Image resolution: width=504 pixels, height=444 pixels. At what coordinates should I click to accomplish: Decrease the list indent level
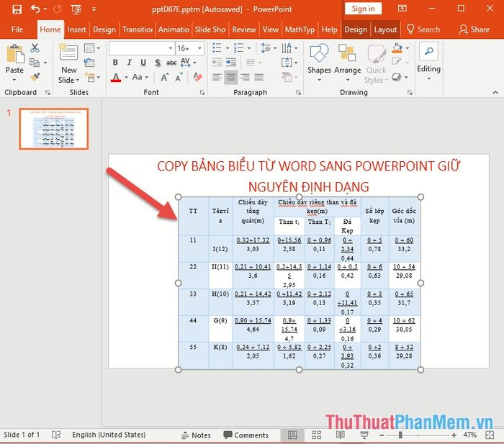[217, 62]
